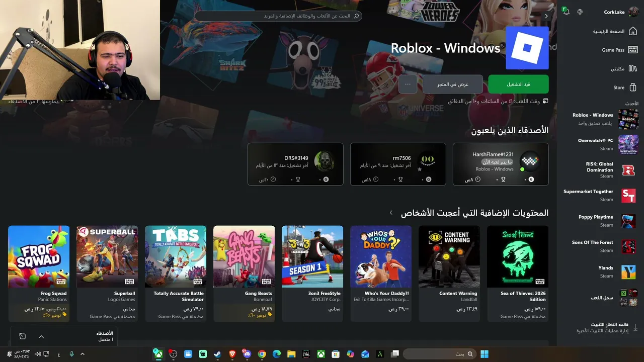Expand the friends panel with the up chevron
644x362 pixels.
(x=41, y=336)
